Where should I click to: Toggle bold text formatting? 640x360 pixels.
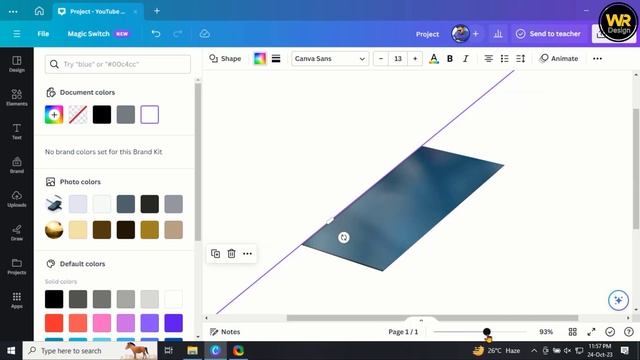[450, 59]
